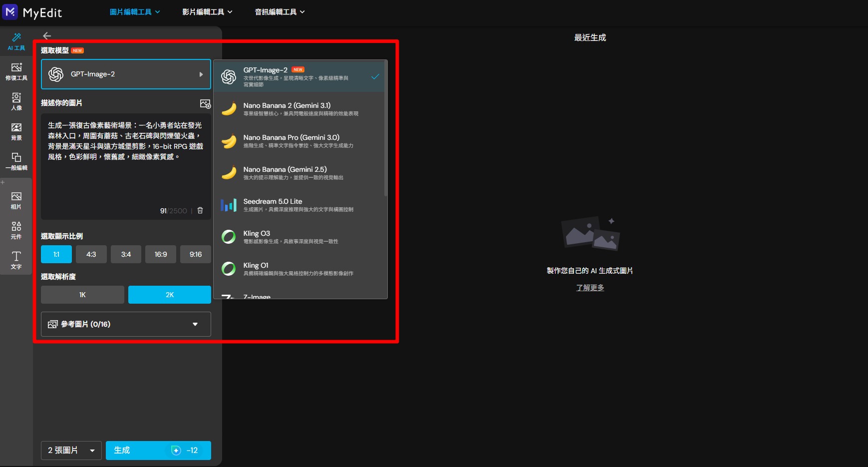The image size is (868, 467).
Task: Open the 2 張圖片 count dropdown
Action: [71, 451]
